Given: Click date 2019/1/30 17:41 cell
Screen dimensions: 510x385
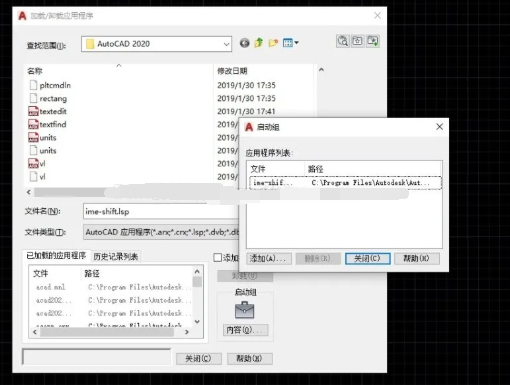Looking at the screenshot, I should tap(246, 111).
